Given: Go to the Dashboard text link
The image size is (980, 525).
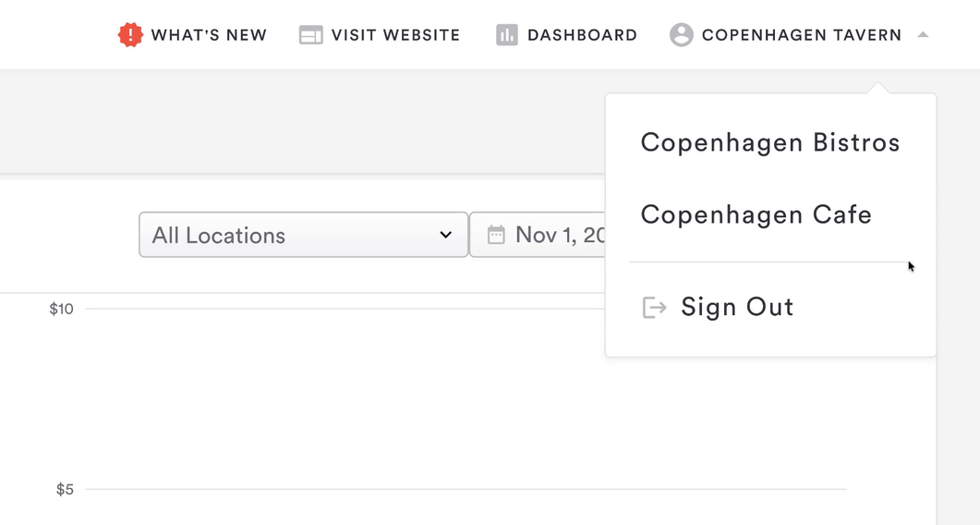Looking at the screenshot, I should tap(582, 35).
